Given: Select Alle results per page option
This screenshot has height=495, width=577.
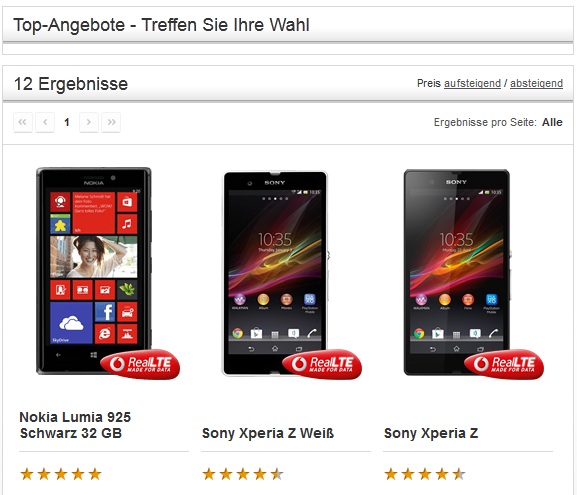Looking at the screenshot, I should [x=552, y=122].
